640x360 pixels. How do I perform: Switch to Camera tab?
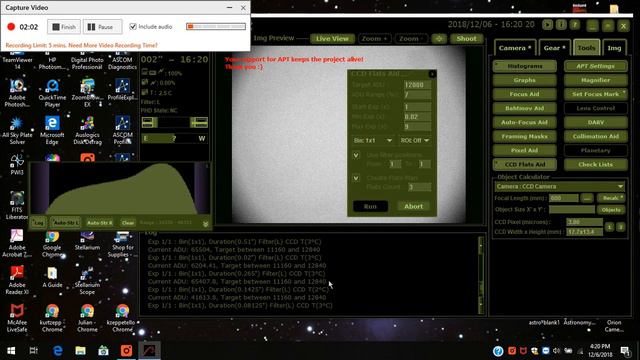pyautogui.click(x=515, y=48)
